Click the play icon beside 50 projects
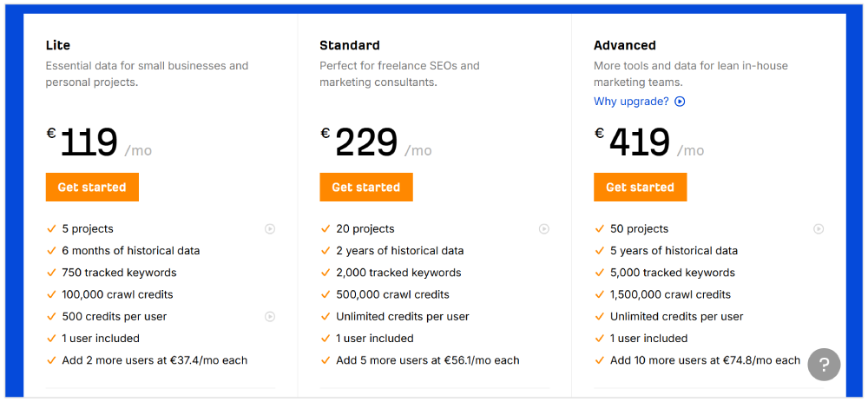868x402 pixels. coord(819,229)
